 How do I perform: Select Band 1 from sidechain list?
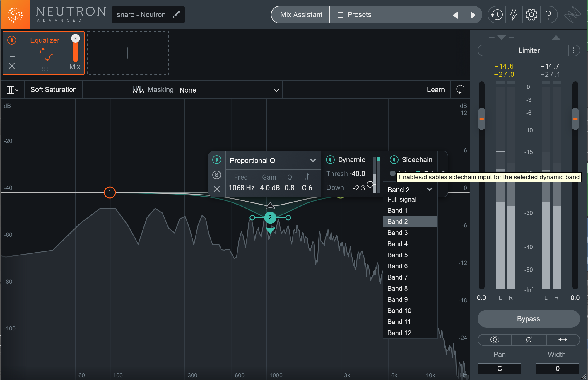pyautogui.click(x=410, y=211)
